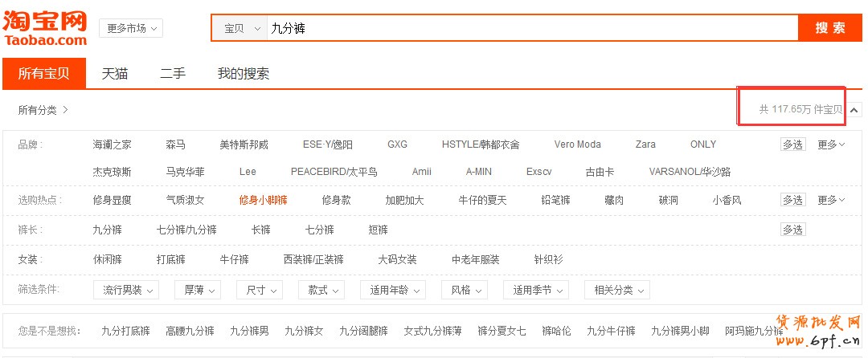Open the 适用季节 filter dropdown
868x358 pixels.
click(x=536, y=290)
